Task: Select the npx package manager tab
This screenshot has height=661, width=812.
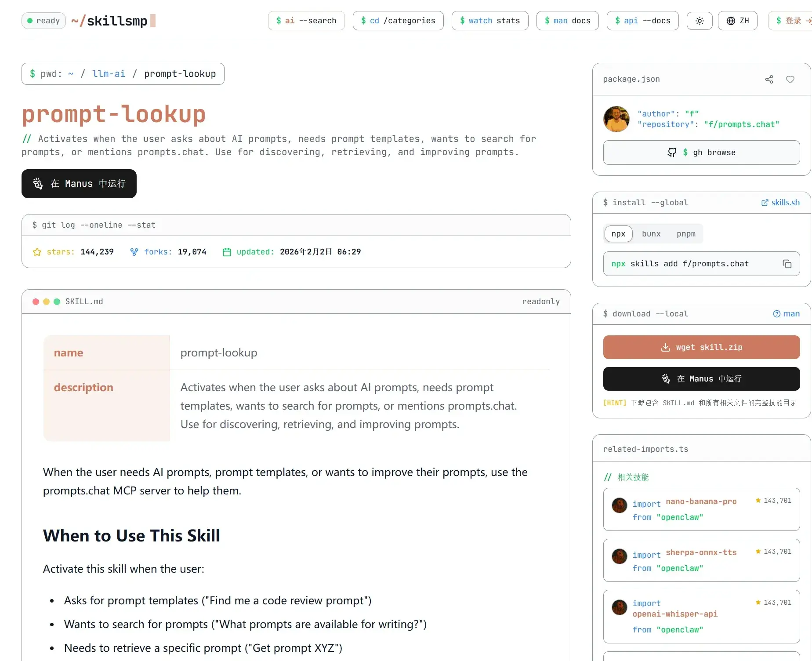Action: click(x=618, y=234)
